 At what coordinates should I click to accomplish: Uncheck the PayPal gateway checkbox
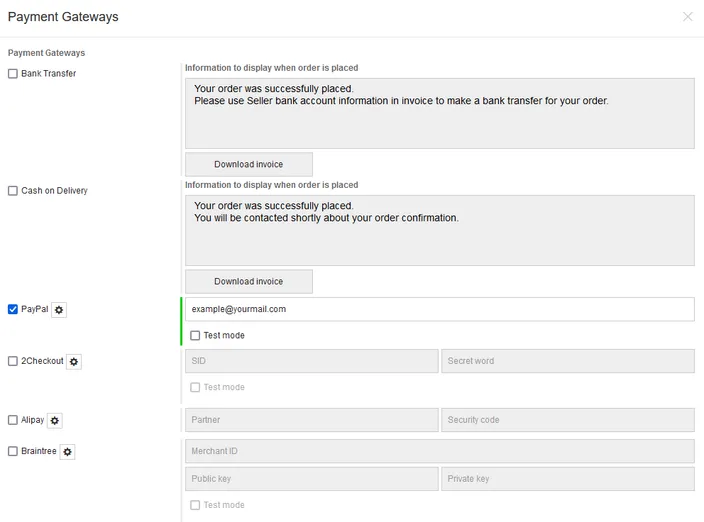point(13,309)
